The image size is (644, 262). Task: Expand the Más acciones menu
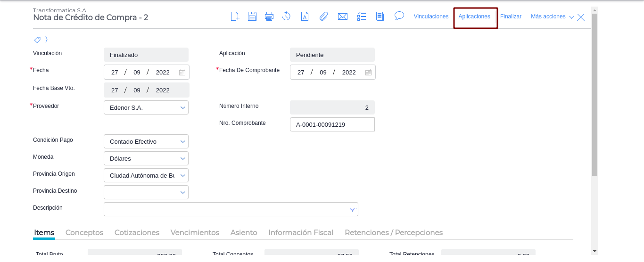552,16
